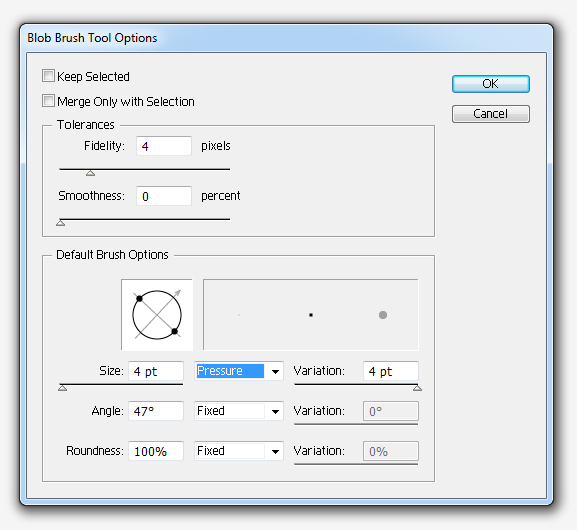577x530 pixels.
Task: Expand the Roundness Fixed dropdown
Action: [x=239, y=451]
